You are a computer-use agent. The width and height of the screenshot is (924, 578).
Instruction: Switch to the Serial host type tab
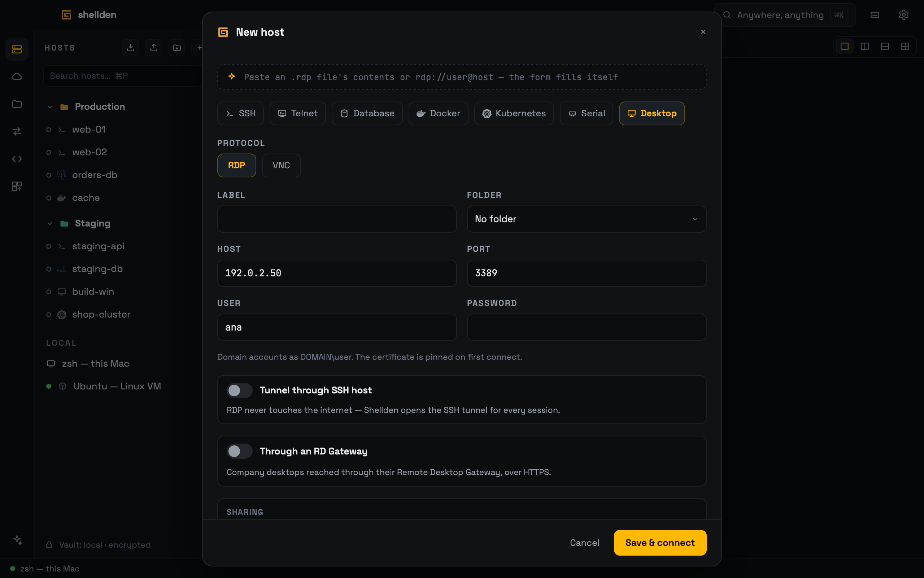tap(587, 113)
